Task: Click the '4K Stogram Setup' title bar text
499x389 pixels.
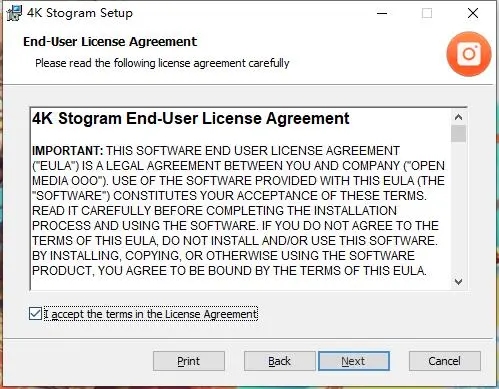Action: pyautogui.click(x=80, y=13)
